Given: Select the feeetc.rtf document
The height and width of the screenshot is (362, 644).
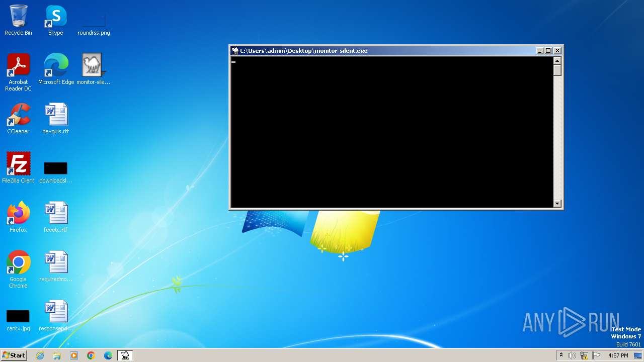Looking at the screenshot, I should click(56, 217).
